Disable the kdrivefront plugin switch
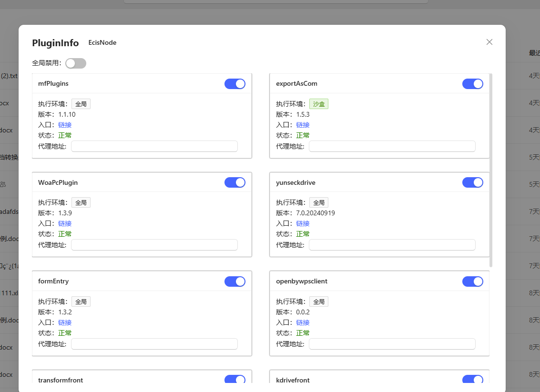The image size is (540, 392). 472,380
